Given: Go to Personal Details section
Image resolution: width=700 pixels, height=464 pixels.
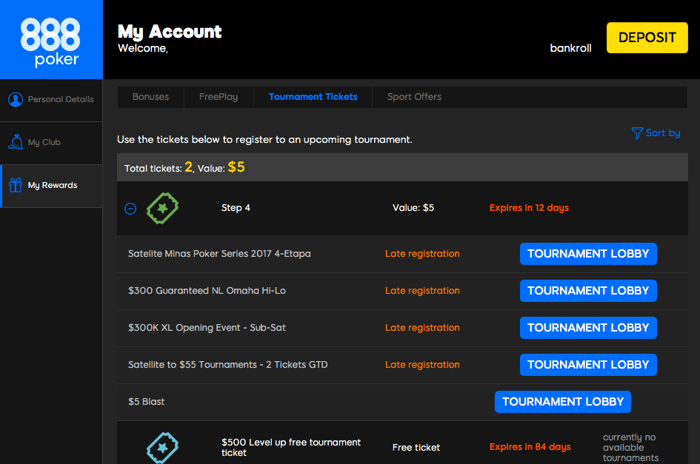Looking at the screenshot, I should coord(51,100).
